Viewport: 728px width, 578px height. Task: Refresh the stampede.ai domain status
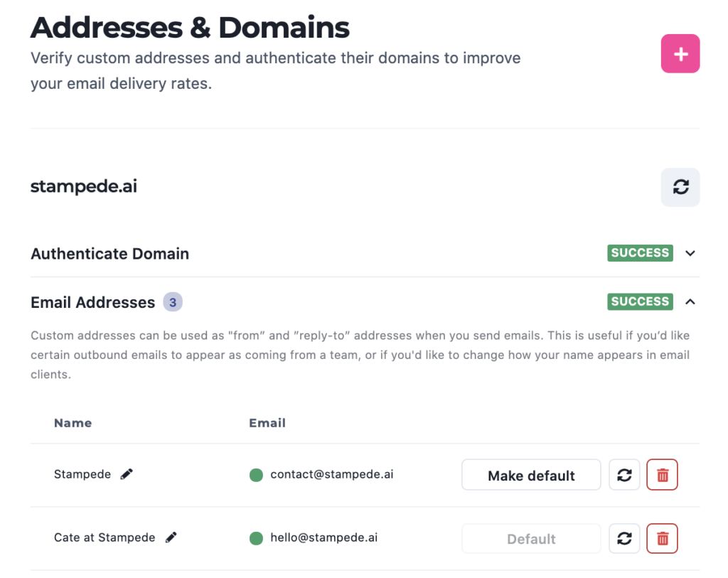[680, 187]
